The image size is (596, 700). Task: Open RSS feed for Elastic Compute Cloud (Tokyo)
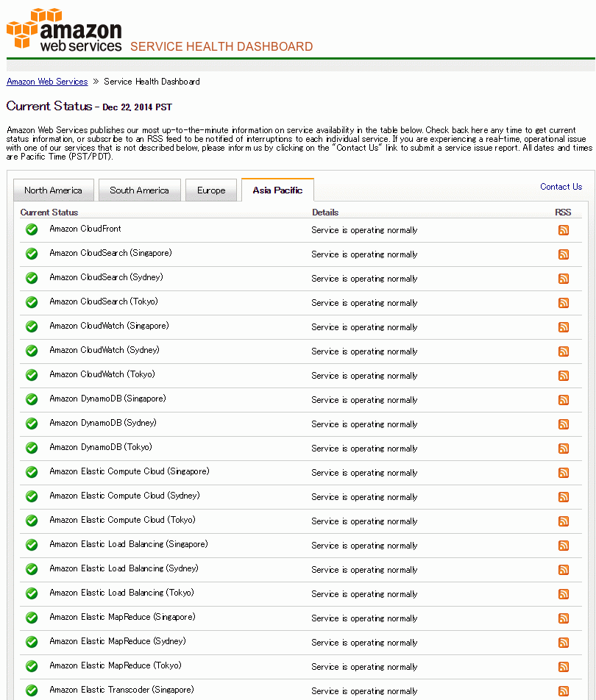coord(564,521)
